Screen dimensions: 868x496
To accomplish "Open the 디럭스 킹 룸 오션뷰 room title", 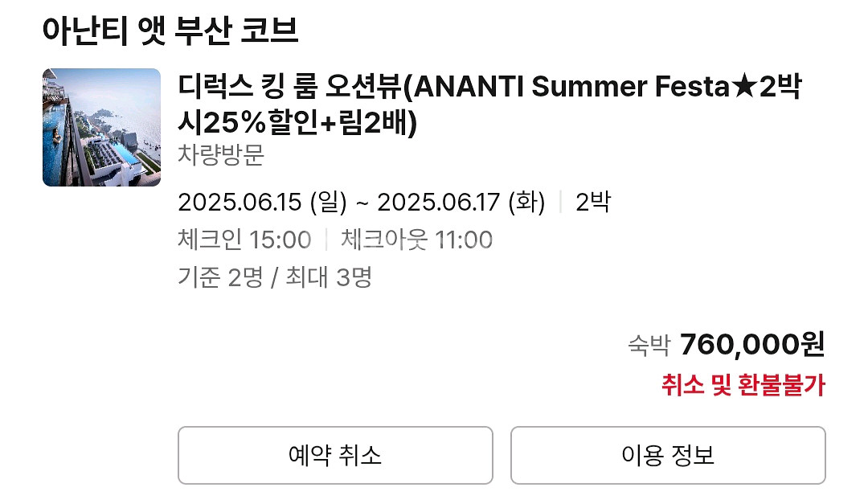I will pos(290,86).
